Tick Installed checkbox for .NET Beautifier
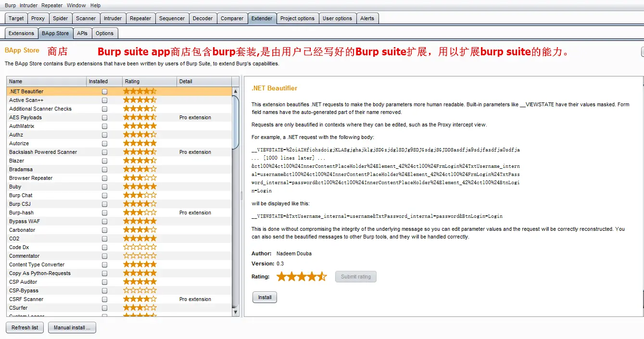Viewport: 644px width, 339px height. click(x=104, y=91)
